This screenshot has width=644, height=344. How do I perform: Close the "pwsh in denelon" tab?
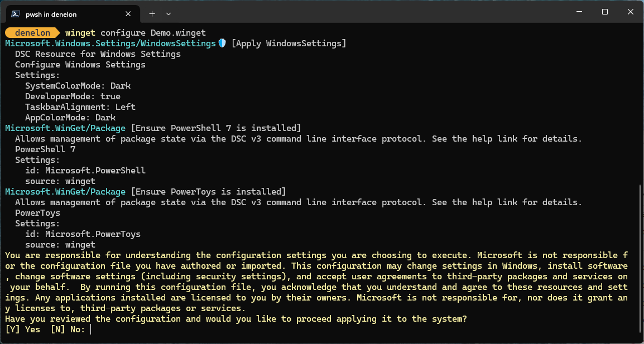pyautogui.click(x=129, y=14)
